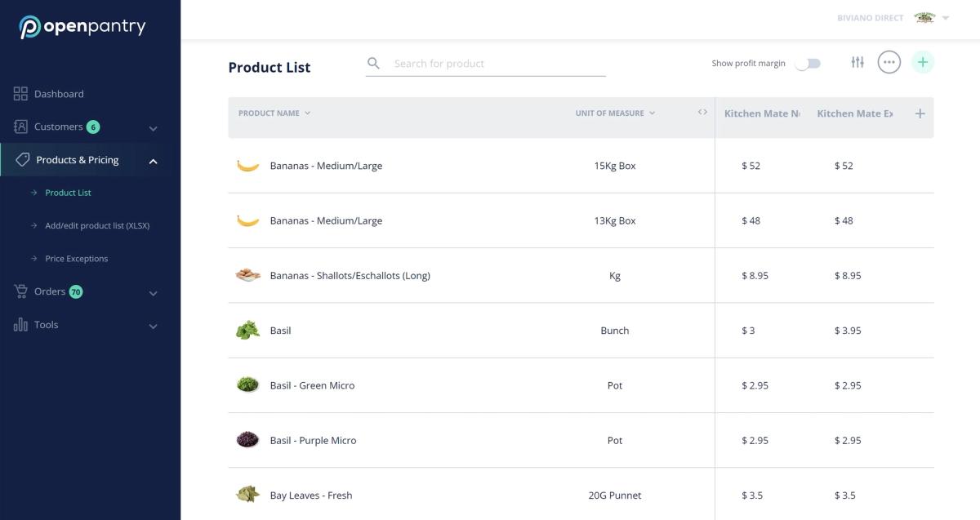The image size is (980, 520).
Task: Click the Shallots/Eschallots product image
Action: pos(247,275)
